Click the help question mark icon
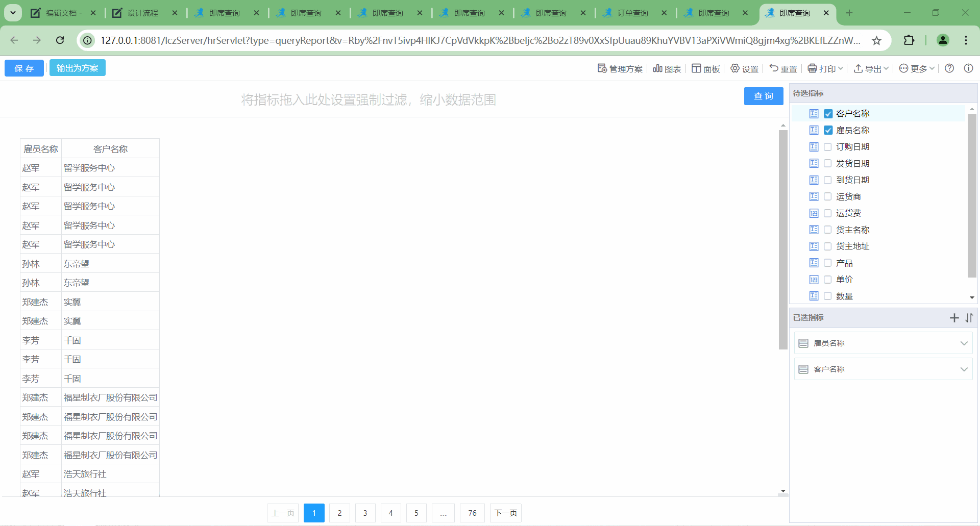The width and height of the screenshot is (980, 526). pos(949,68)
